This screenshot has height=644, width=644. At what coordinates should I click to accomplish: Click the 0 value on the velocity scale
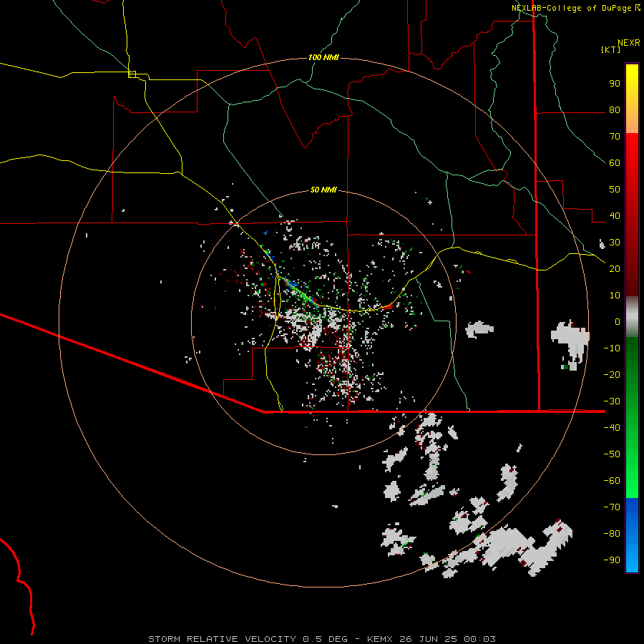618,321
